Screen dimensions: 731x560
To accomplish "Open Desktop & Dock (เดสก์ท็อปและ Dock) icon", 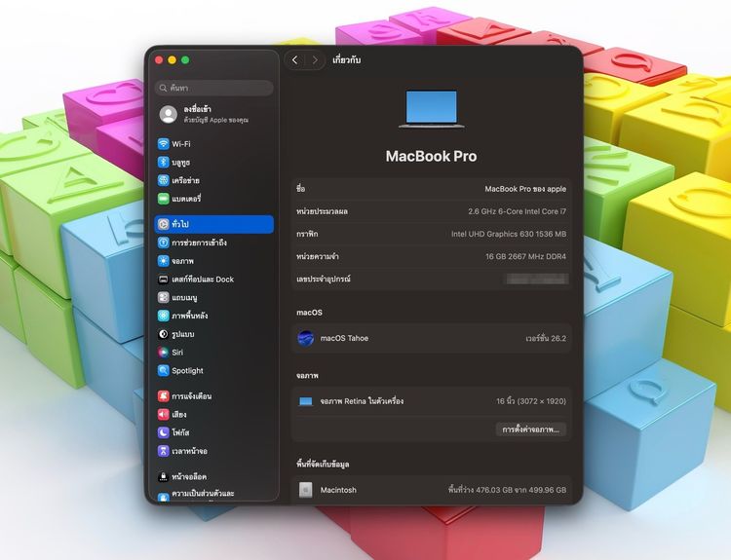I will (x=164, y=280).
